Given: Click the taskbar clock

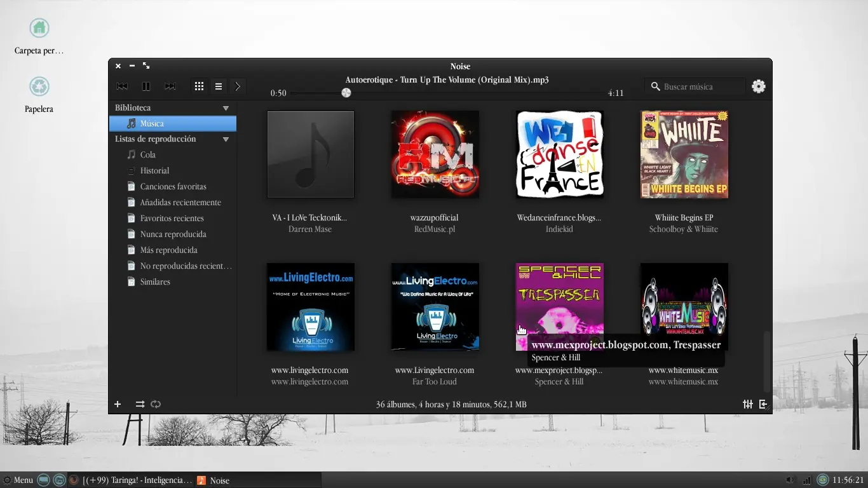Looking at the screenshot, I should 848,480.
